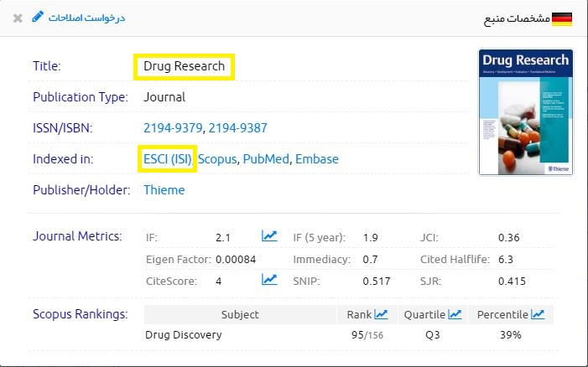
Task: Click the correction request link
Action: (x=86, y=18)
